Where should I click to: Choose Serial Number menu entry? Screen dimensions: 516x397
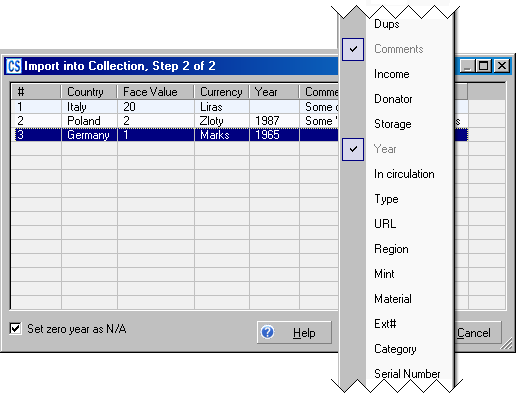tap(407, 374)
